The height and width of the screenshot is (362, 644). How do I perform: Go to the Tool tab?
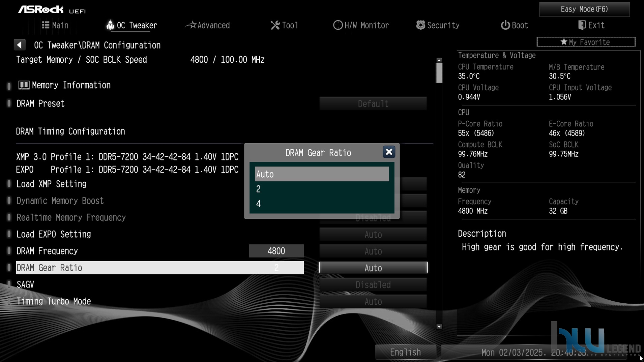(x=284, y=25)
